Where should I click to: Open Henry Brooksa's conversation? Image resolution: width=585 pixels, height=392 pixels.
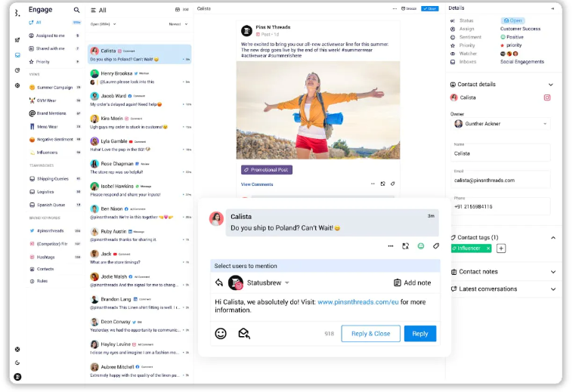pos(140,78)
